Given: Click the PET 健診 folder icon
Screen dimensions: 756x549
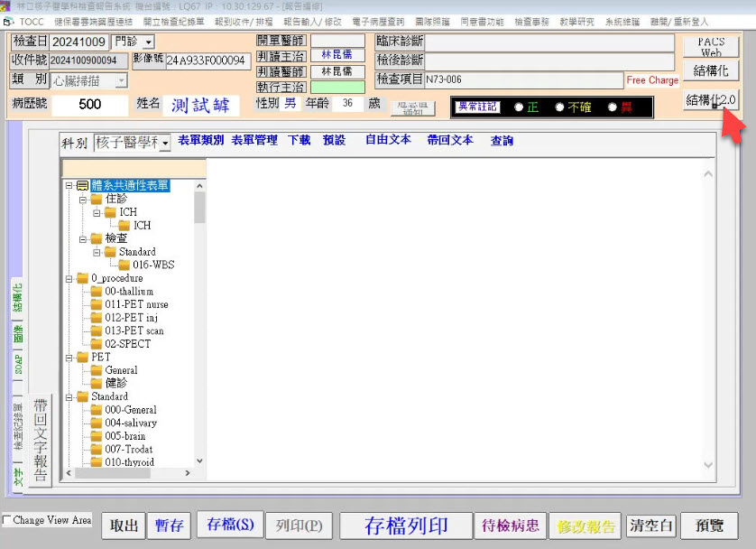Looking at the screenshot, I should [97, 384].
